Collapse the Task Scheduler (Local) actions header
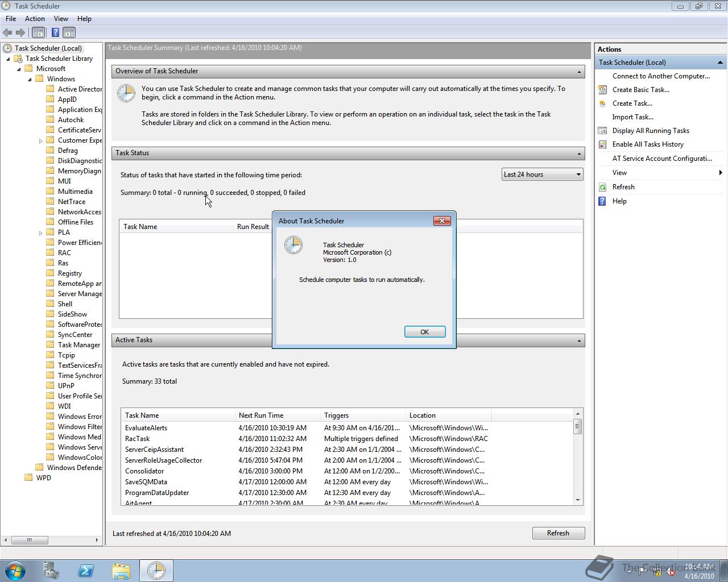Screen dimensions: 728x582 720,63
